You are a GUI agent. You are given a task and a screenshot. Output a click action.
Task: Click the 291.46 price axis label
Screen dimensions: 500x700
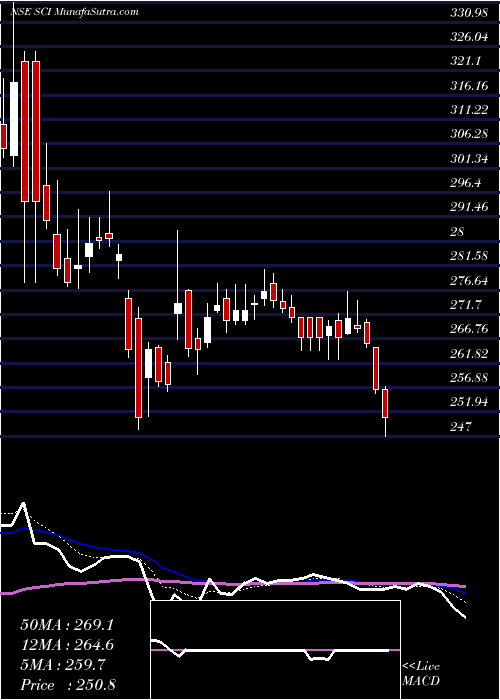(469, 207)
